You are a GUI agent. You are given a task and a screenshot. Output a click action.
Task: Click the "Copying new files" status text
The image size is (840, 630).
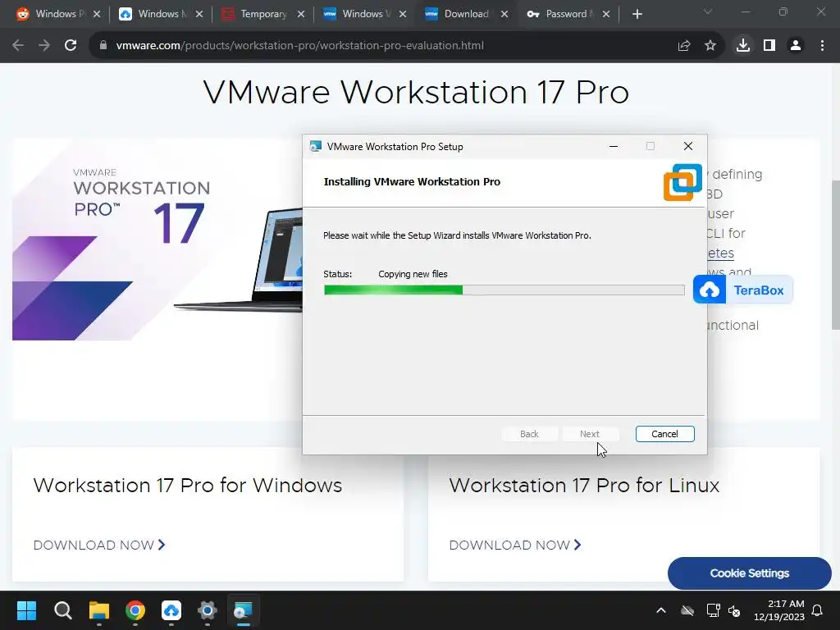pos(413,274)
